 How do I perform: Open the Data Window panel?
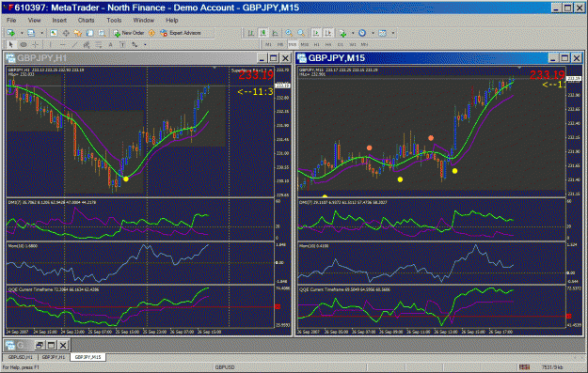pos(66,33)
